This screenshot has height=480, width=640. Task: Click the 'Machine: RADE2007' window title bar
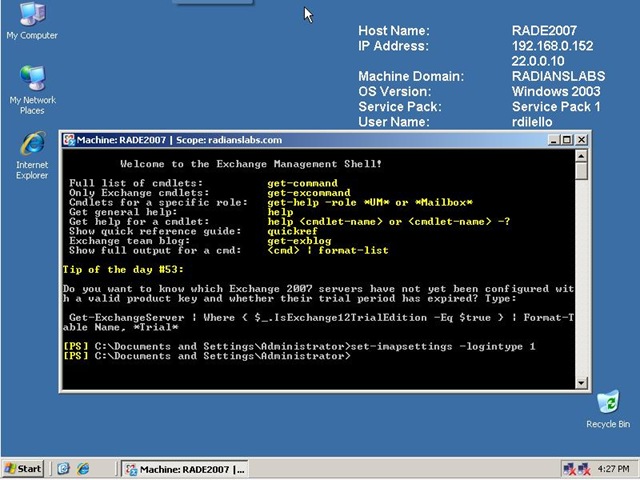300,140
